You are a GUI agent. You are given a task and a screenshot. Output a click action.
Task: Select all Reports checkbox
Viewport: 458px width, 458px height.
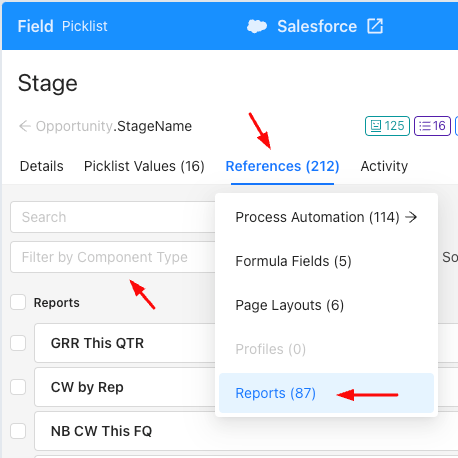[x=18, y=302]
